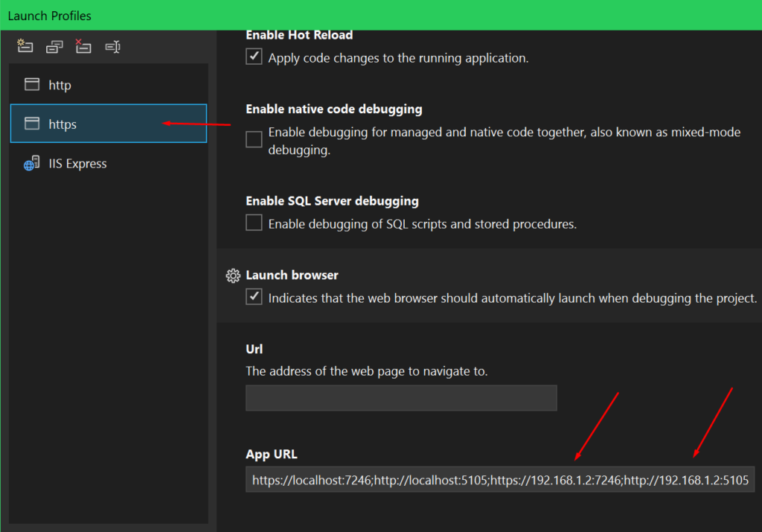Click the http profile window icon
The height and width of the screenshot is (532, 762).
pos(32,84)
